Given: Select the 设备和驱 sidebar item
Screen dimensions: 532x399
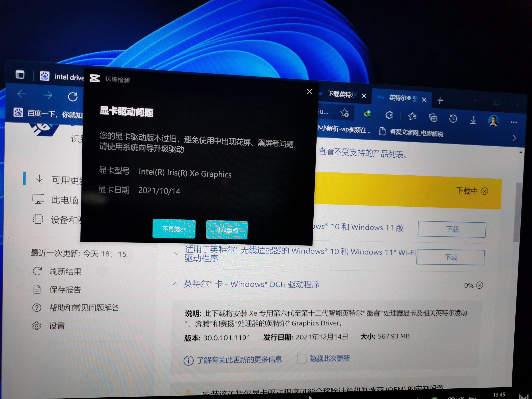Looking at the screenshot, I should coord(57,220).
